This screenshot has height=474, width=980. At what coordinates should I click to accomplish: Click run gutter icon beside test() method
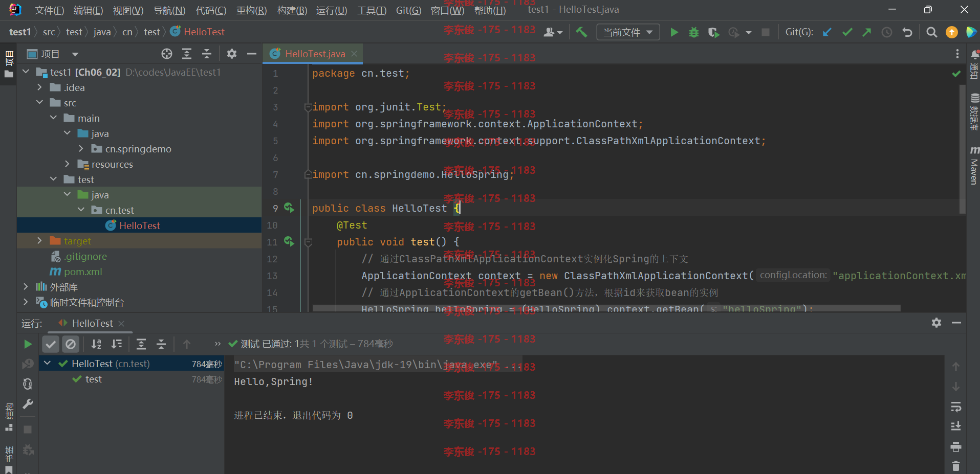coord(289,241)
